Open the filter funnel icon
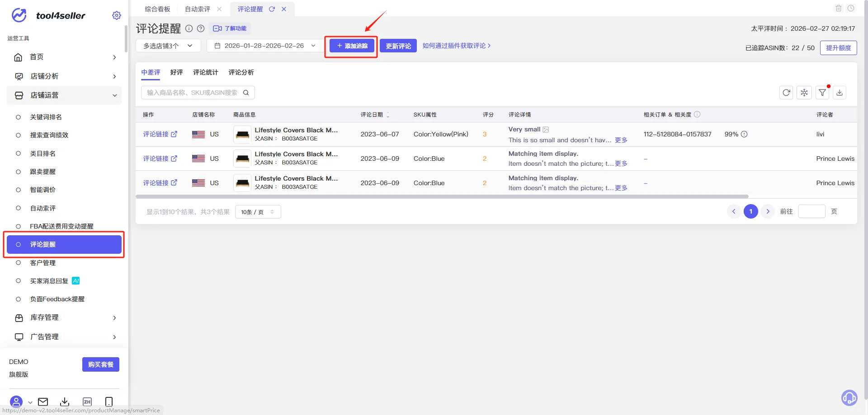The image size is (868, 415). pos(822,93)
